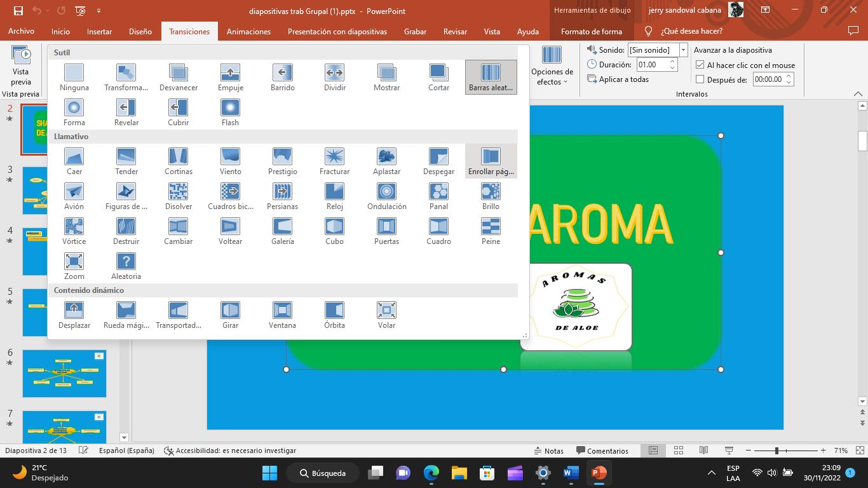The width and height of the screenshot is (868, 488).
Task: Apply the Disolver transition
Action: 179,196
